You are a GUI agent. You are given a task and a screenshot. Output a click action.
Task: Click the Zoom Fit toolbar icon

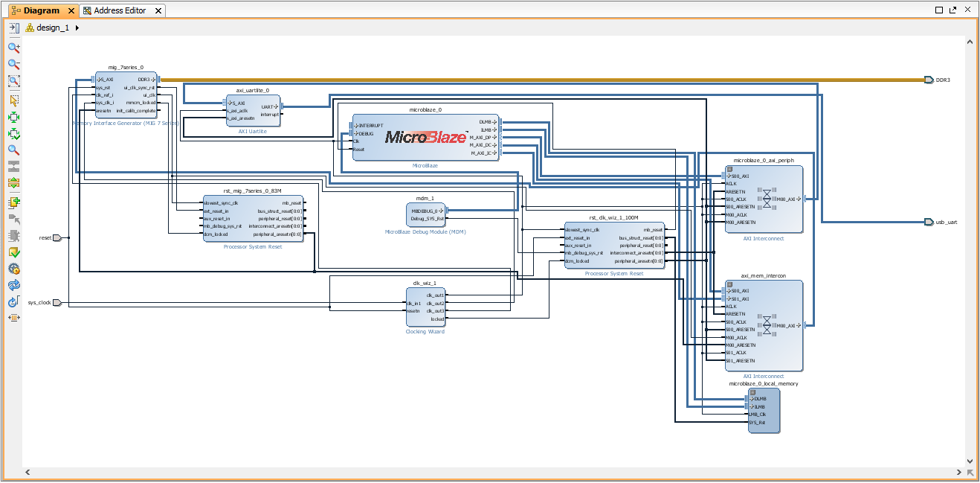pyautogui.click(x=13, y=81)
